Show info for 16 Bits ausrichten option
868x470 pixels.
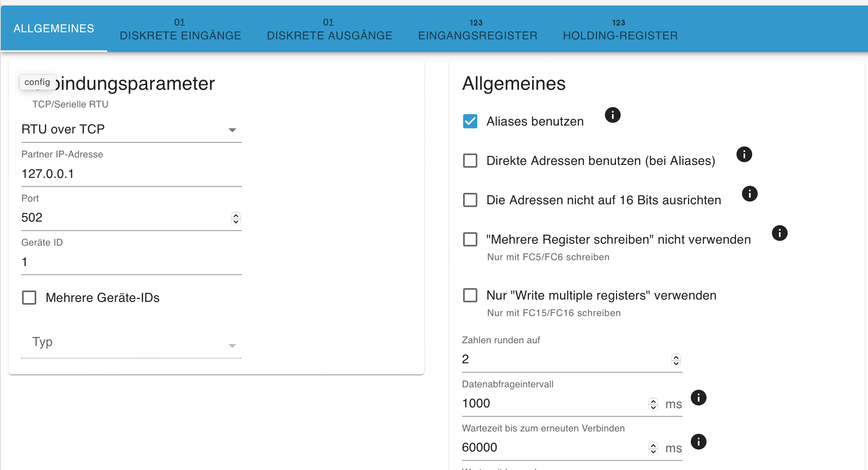tap(749, 194)
